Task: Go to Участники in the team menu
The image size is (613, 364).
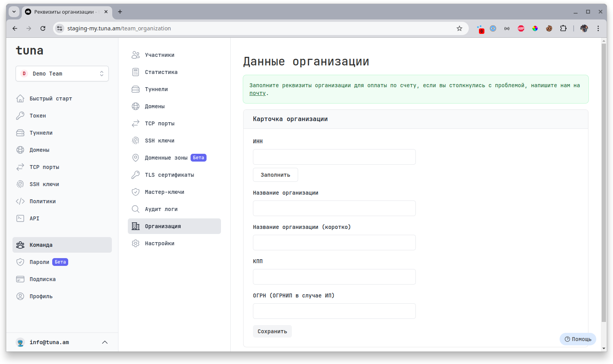Action: [159, 55]
